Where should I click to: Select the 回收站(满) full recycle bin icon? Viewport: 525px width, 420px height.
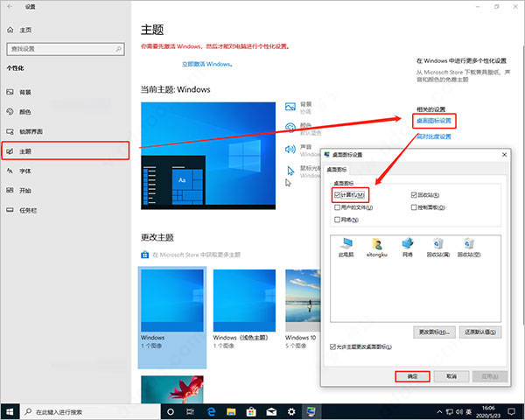click(438, 247)
